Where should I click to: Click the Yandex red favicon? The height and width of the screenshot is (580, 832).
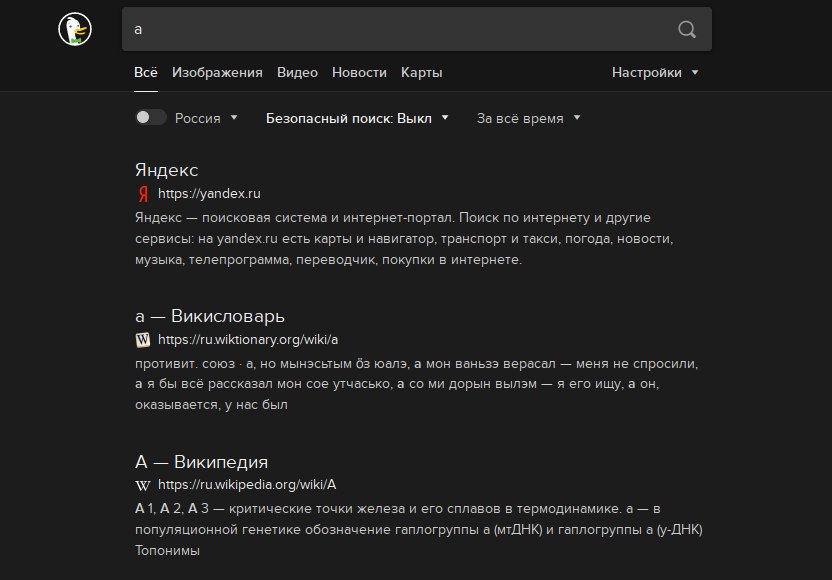143,194
